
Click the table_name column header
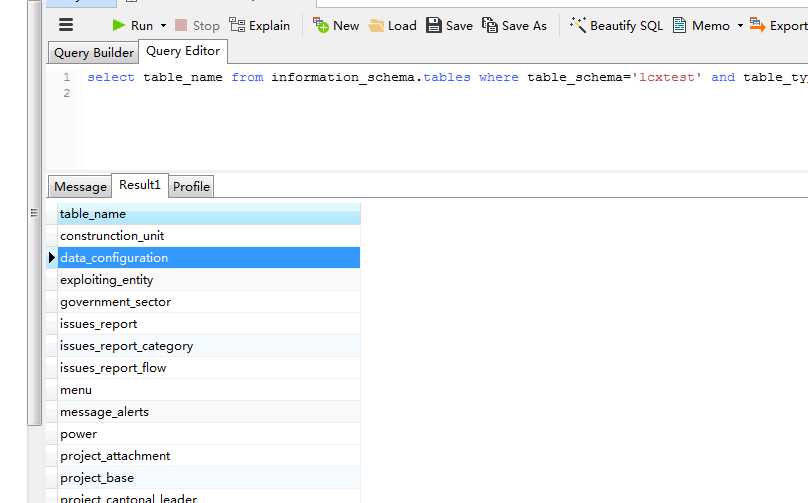[x=209, y=214]
